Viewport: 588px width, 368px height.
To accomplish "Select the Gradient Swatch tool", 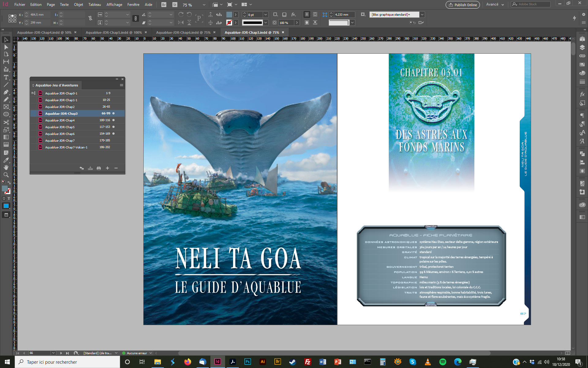I will coord(6,137).
